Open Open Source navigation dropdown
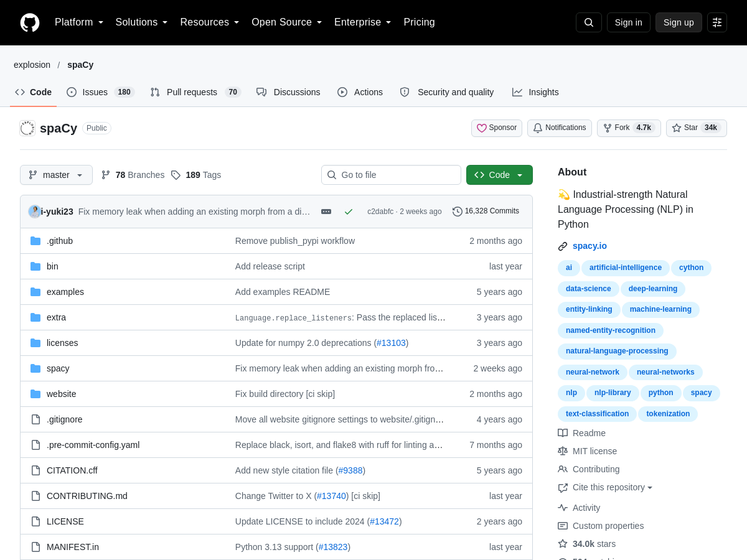The width and height of the screenshot is (747, 560). [287, 22]
